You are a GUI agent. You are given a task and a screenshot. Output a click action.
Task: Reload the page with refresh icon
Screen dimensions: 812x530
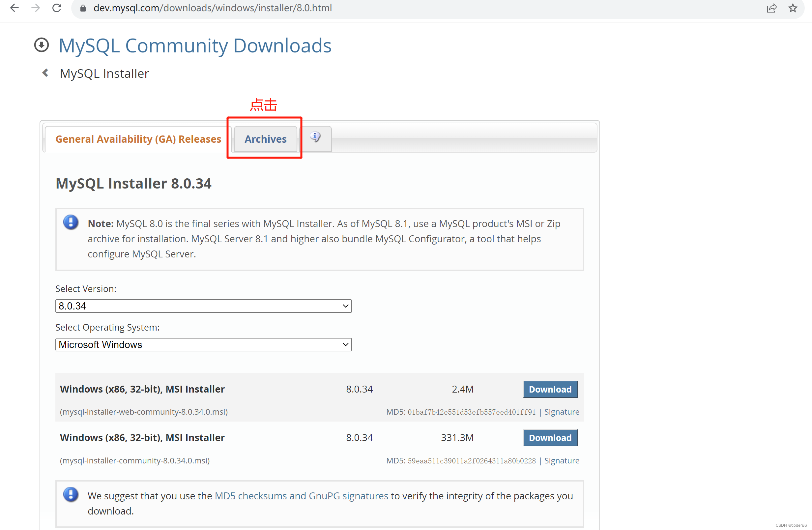click(57, 8)
